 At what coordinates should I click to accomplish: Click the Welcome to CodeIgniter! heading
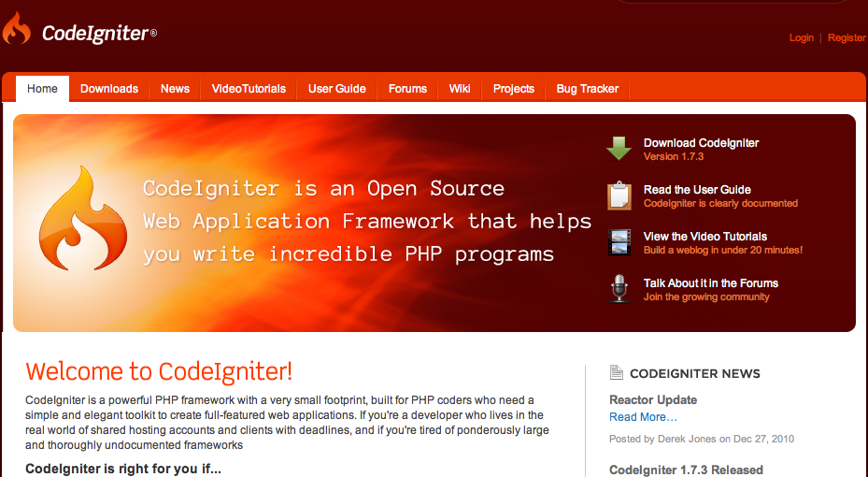(159, 371)
